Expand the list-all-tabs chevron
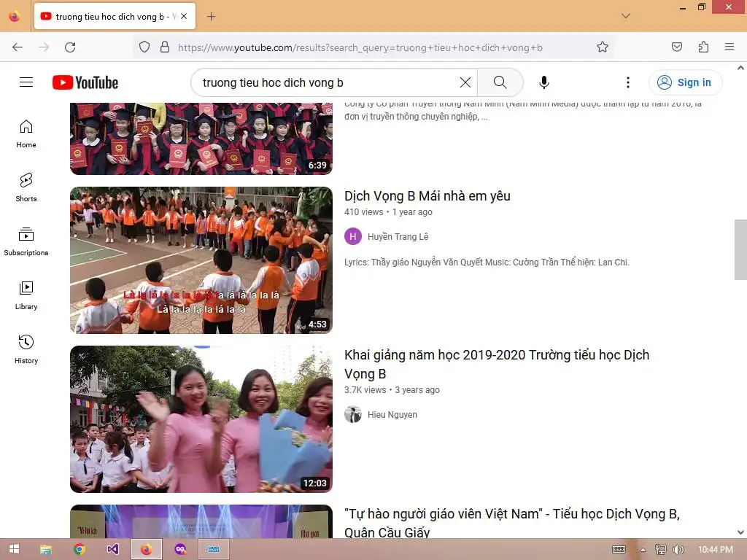Screen dimensions: 747x560 click(x=626, y=16)
